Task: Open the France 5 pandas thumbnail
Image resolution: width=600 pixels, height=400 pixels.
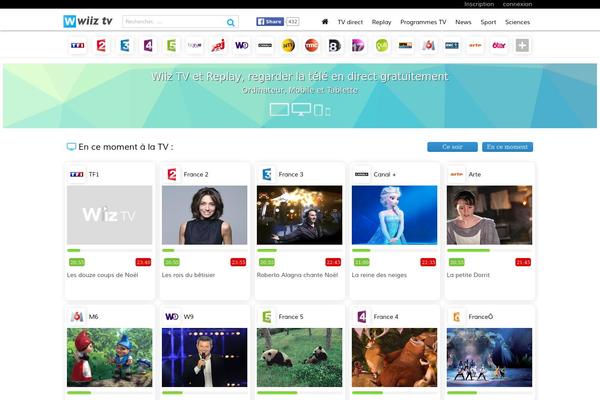Action: pyautogui.click(x=299, y=358)
